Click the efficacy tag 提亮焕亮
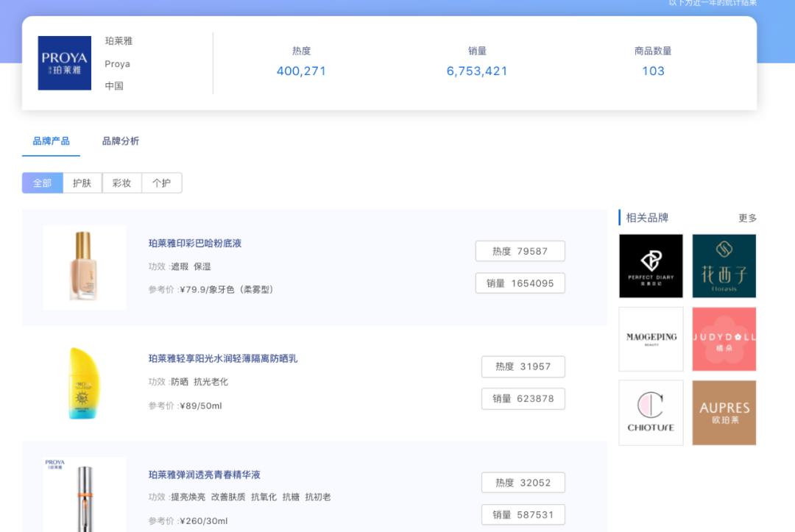Image resolution: width=795 pixels, height=532 pixels. click(x=188, y=497)
